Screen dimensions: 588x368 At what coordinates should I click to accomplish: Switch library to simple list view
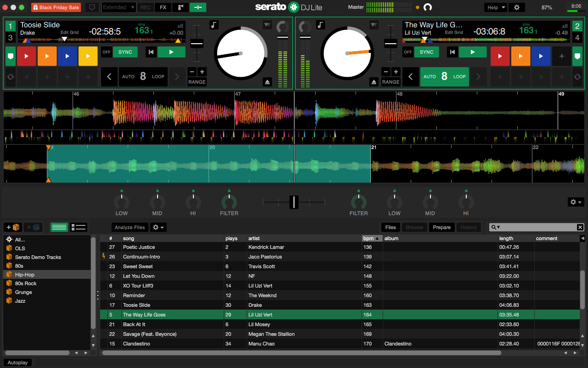click(x=59, y=227)
